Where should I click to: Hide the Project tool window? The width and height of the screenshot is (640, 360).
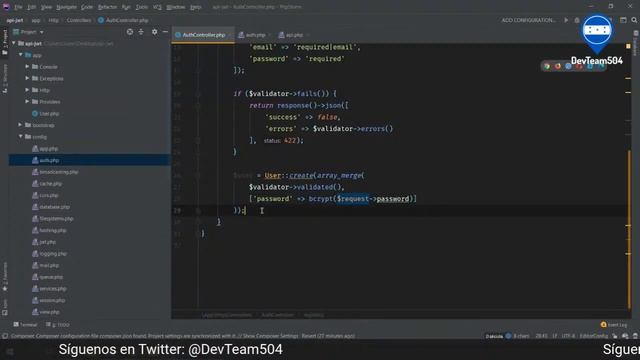pyautogui.click(x=165, y=32)
